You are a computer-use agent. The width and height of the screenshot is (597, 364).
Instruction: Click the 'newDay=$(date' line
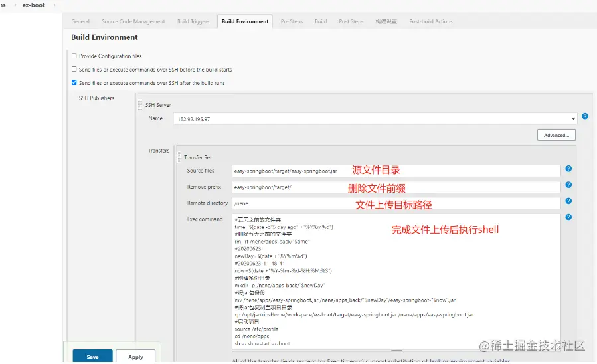[x=271, y=256]
